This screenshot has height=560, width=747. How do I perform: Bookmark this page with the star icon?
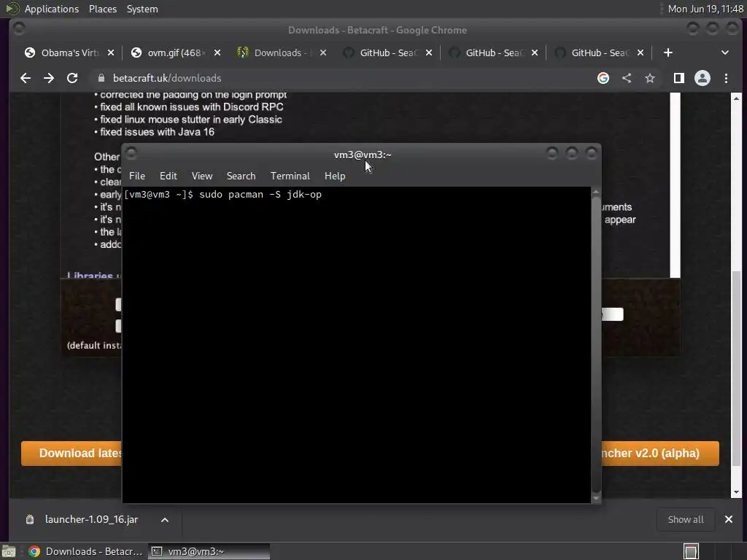650,78
